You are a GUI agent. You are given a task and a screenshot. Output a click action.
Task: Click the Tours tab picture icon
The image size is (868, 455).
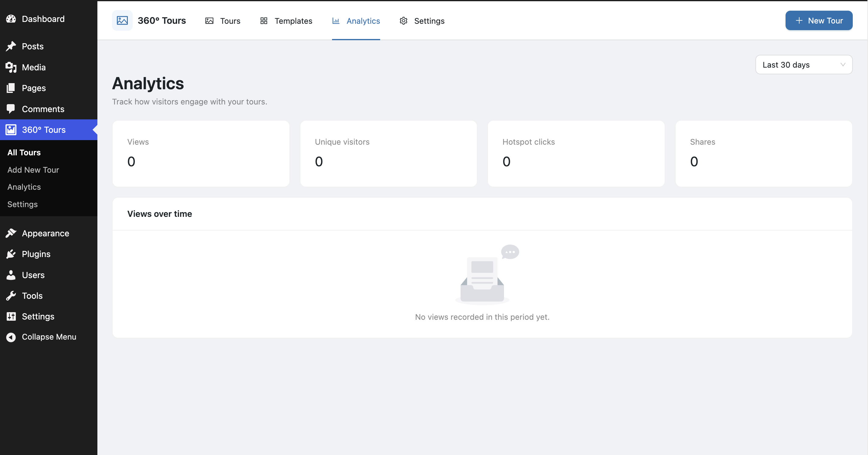[209, 21]
